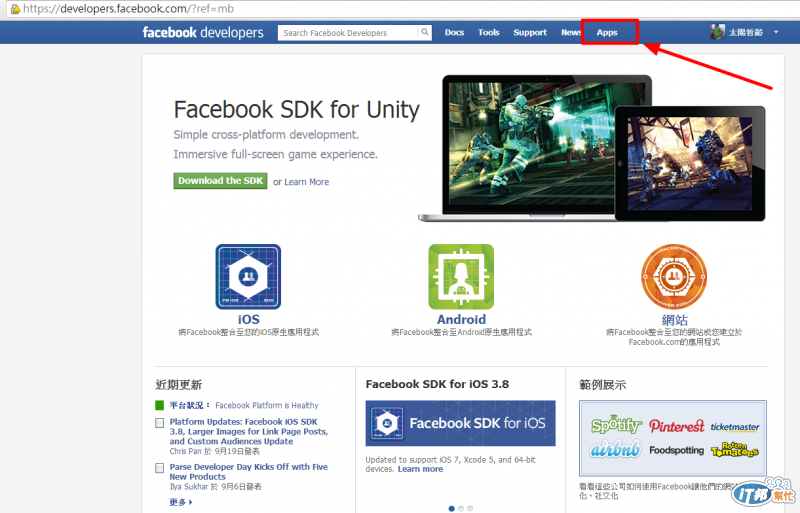The width and height of the screenshot is (800, 513).
Task: Click the Facebook SDK for Unity heading
Action: pyautogui.click(x=296, y=110)
